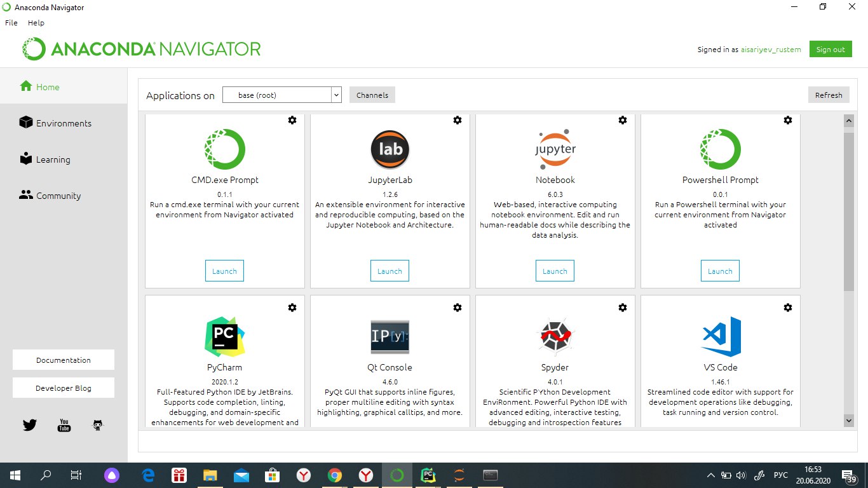This screenshot has width=868, height=488.
Task: Open the Twitter icon link in sidebar
Action: click(30, 425)
